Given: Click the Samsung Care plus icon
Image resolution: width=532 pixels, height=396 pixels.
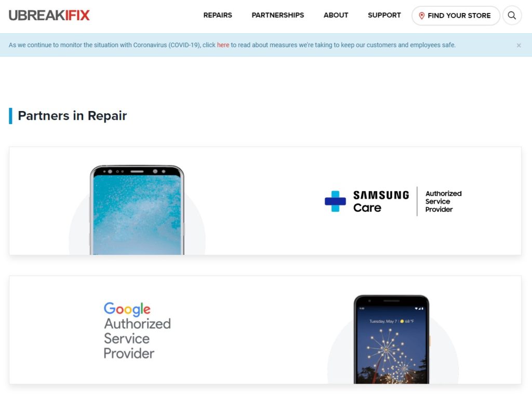Looking at the screenshot, I should [335, 201].
